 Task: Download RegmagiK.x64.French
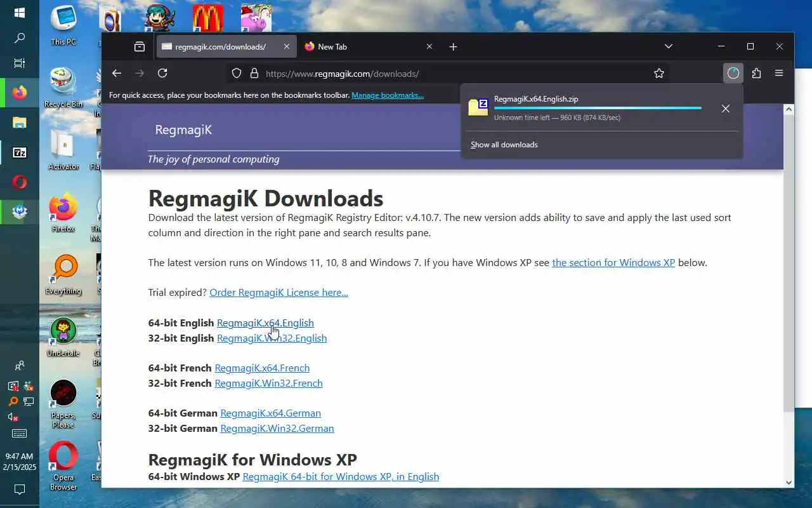point(262,368)
